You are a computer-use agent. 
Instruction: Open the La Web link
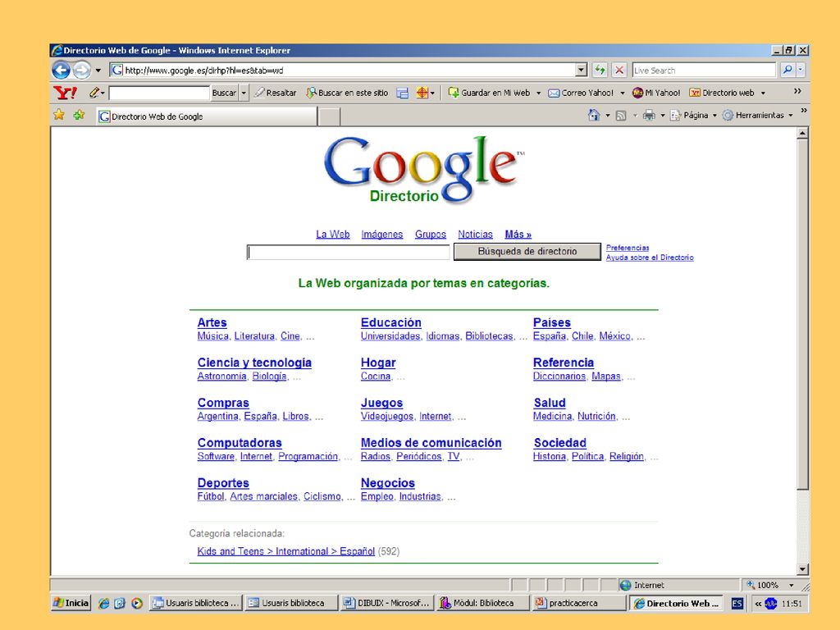[x=333, y=234]
